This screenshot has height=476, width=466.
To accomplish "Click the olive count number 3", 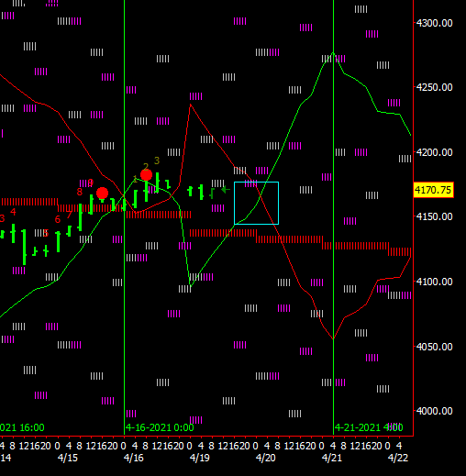I will pyautogui.click(x=157, y=161).
